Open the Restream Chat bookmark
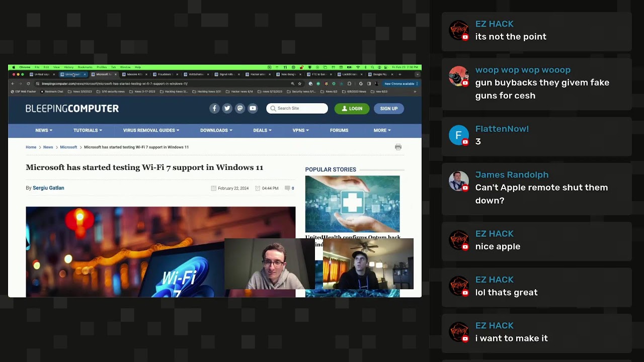The width and height of the screenshot is (644, 362). coord(52,92)
